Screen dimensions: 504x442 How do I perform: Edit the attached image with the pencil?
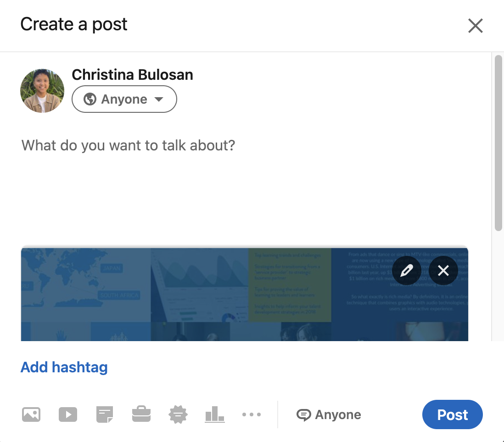click(x=406, y=271)
